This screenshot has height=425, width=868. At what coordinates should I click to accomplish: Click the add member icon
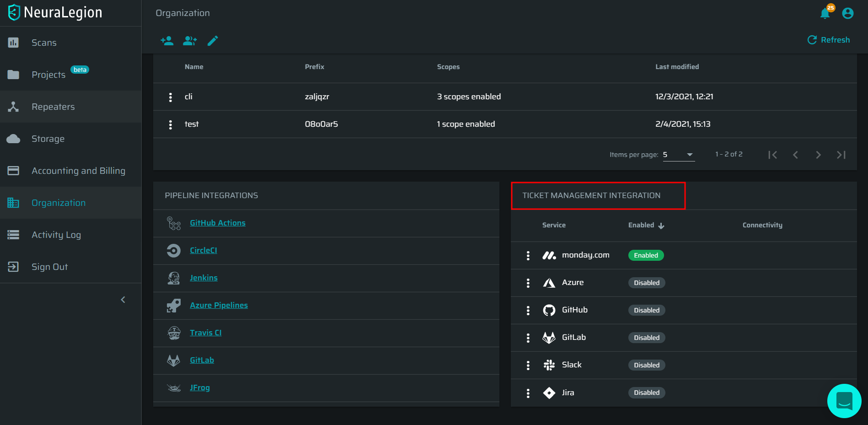tap(167, 41)
